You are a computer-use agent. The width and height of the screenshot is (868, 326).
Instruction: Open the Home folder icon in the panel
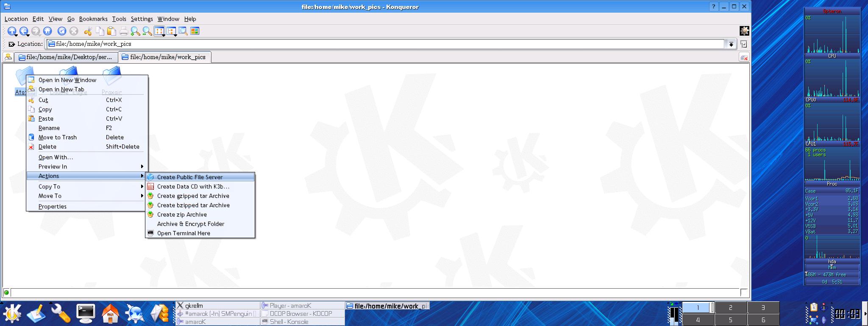pyautogui.click(x=111, y=314)
